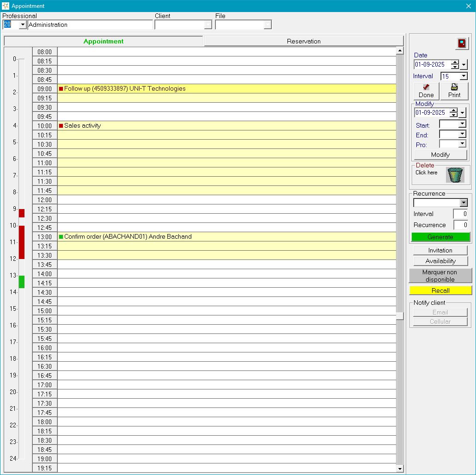Click the Recurrence count input field
The width and height of the screenshot is (476, 475).
(x=460, y=225)
